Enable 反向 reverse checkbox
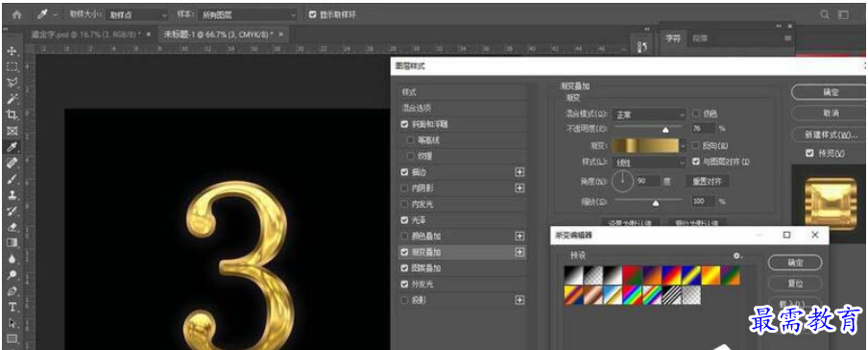The image size is (868, 350). point(696,145)
